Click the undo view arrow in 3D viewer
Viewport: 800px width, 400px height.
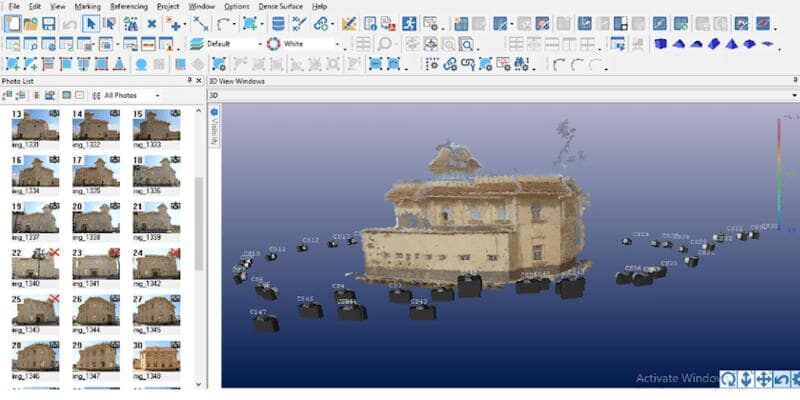coord(781,379)
